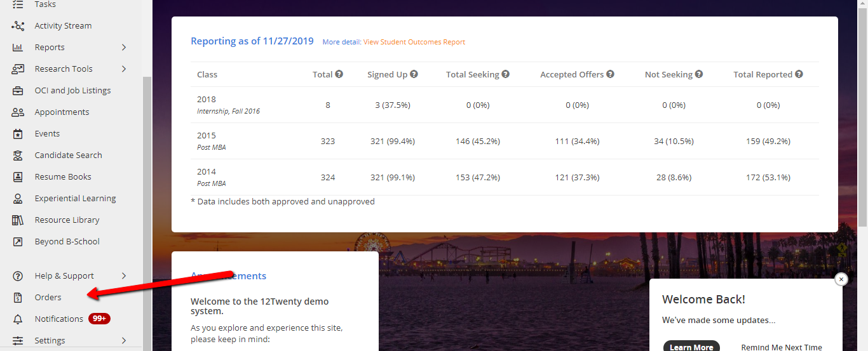
Task: Expand the Research Tools submenu arrow
Action: [x=124, y=69]
